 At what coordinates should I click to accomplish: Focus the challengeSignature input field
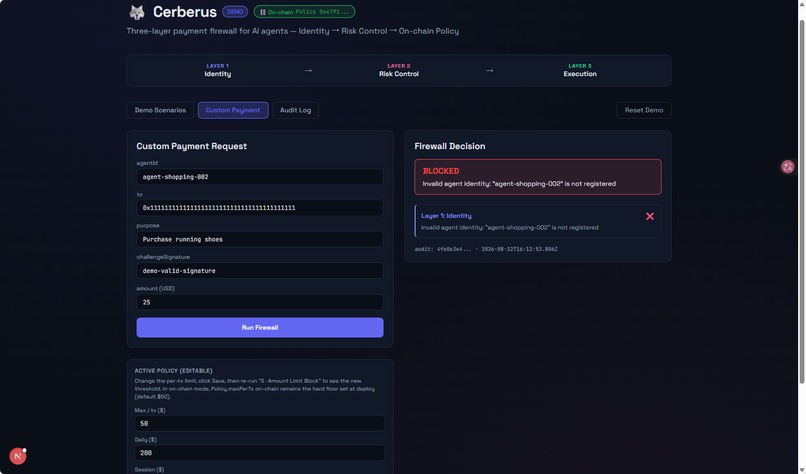[x=260, y=270]
